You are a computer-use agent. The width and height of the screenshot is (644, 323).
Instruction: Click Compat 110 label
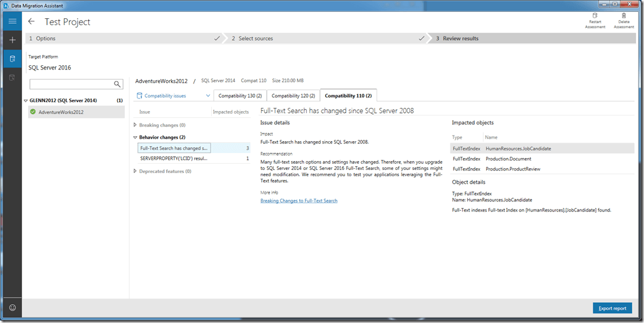pos(254,80)
